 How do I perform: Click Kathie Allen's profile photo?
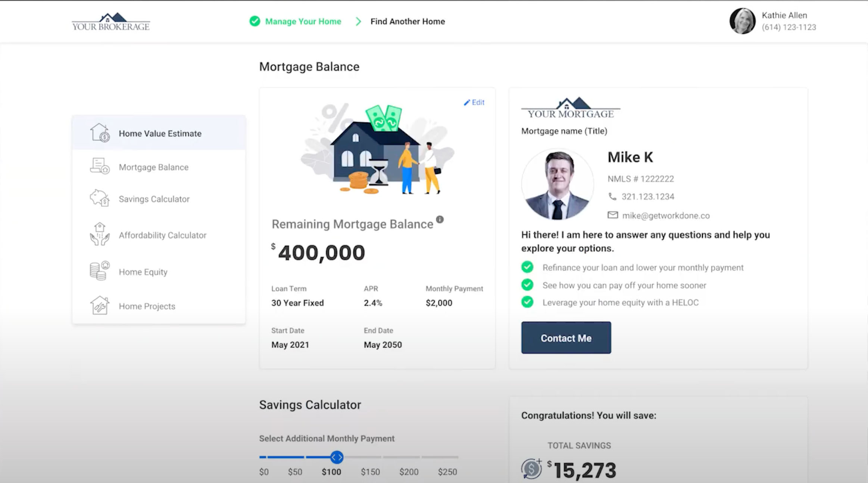742,21
